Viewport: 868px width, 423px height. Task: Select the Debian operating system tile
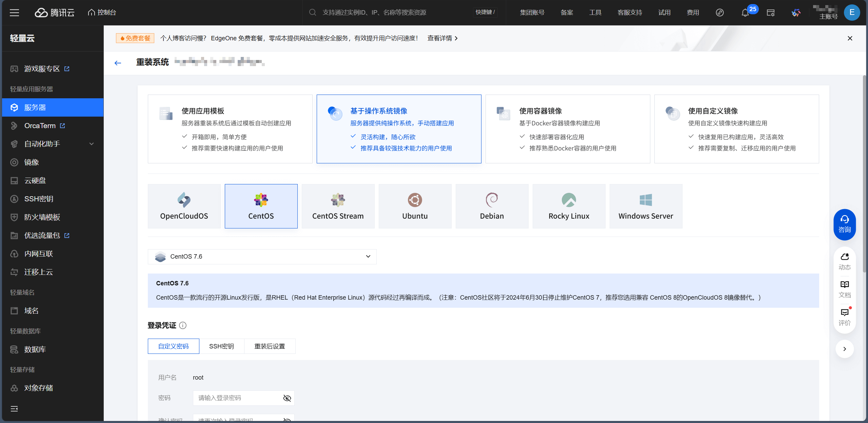pos(492,206)
